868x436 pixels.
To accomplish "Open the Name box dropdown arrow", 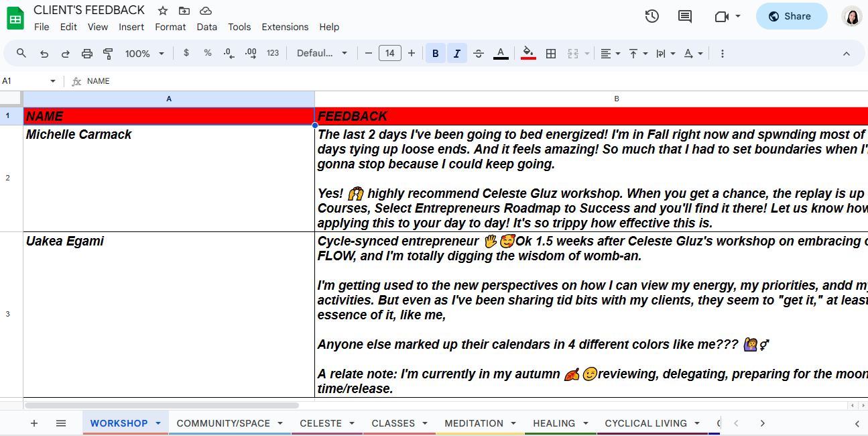I will [53, 81].
